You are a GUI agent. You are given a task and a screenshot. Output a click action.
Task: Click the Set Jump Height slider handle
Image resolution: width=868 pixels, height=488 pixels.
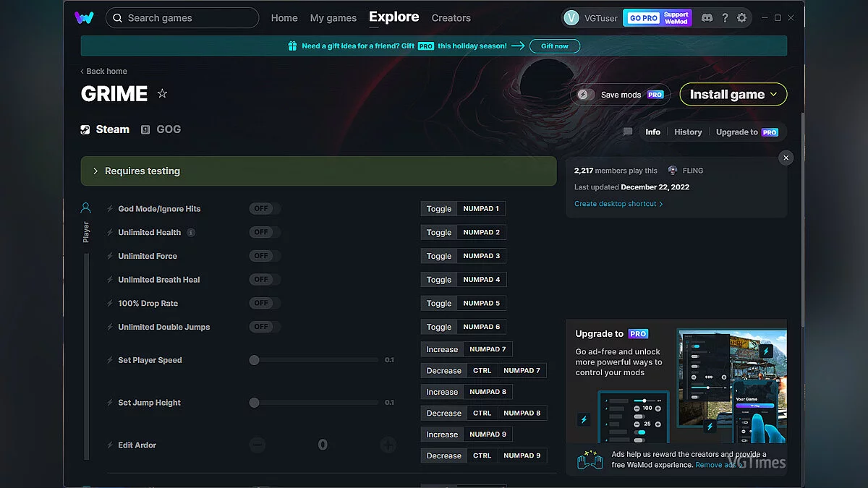point(254,403)
